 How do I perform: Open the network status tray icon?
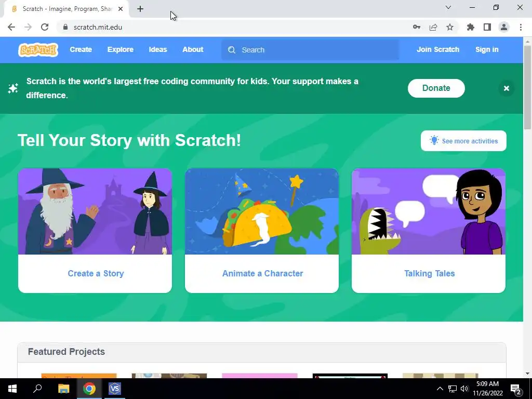[x=453, y=389]
